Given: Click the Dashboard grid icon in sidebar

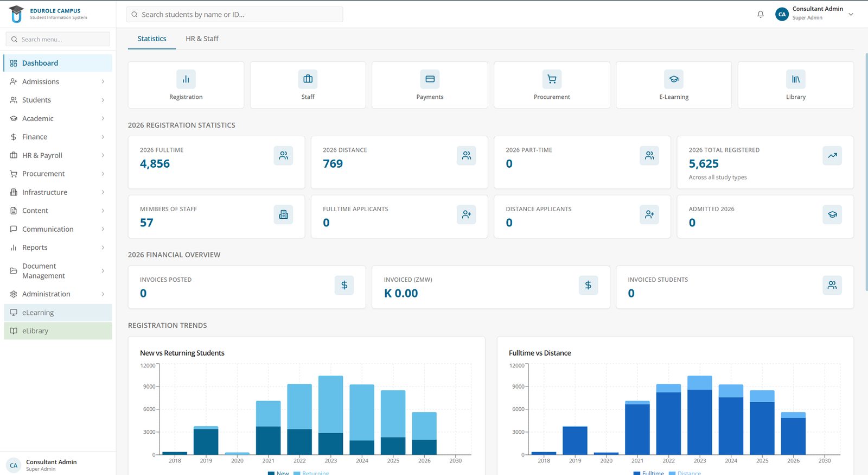Looking at the screenshot, I should pyautogui.click(x=14, y=64).
